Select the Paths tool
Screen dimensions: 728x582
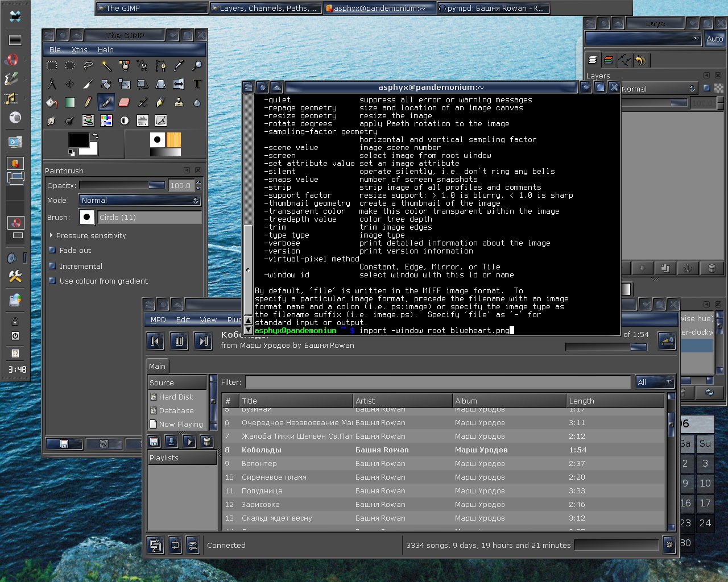click(x=161, y=65)
